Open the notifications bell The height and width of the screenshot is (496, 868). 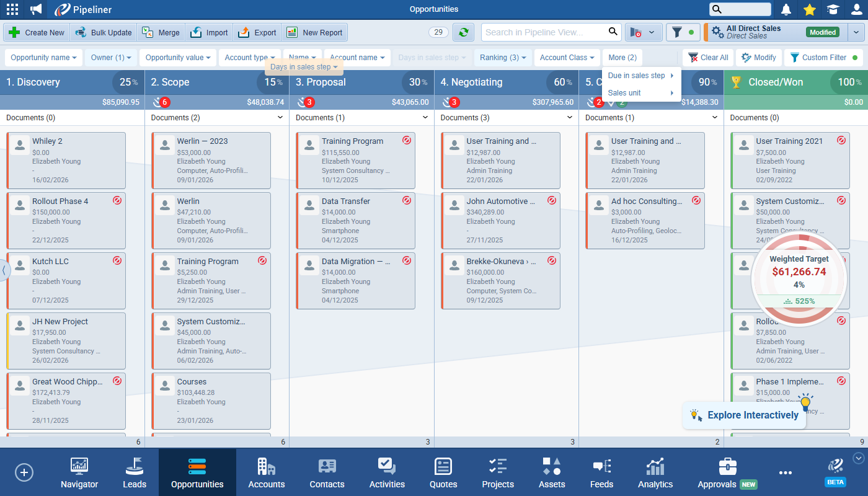point(786,9)
